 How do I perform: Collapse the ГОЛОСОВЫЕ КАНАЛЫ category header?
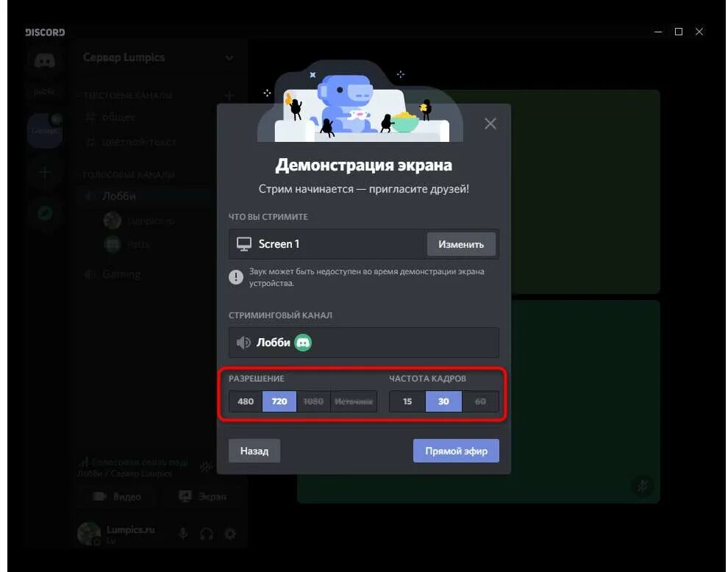point(129,175)
